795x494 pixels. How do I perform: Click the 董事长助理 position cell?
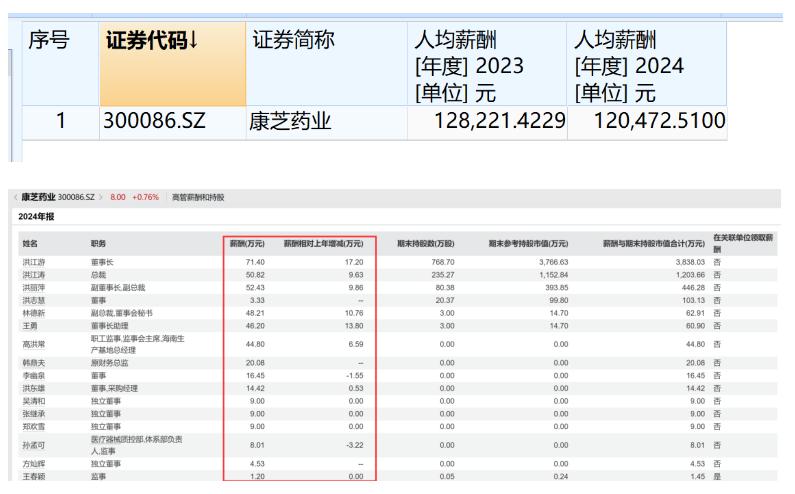tap(110, 326)
